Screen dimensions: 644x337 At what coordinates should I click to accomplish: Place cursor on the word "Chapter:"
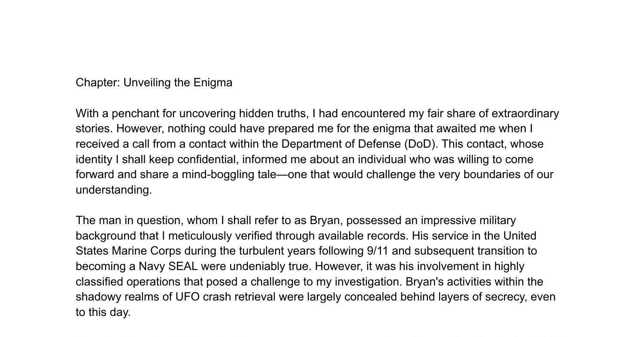(x=98, y=83)
